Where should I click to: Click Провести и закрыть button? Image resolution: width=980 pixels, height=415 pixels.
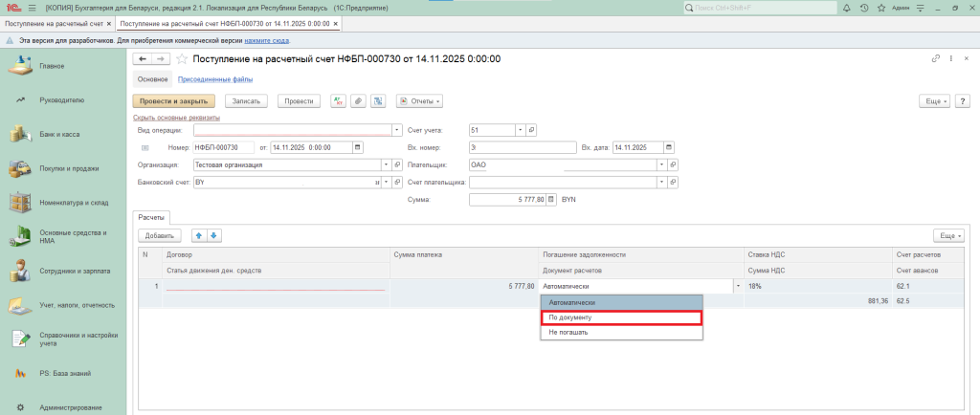[174, 100]
